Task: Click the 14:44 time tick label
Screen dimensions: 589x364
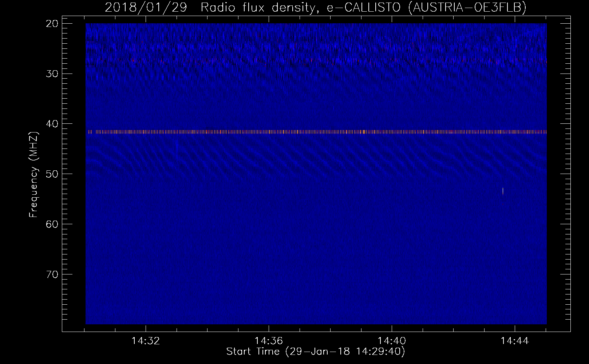Action: pos(515,341)
